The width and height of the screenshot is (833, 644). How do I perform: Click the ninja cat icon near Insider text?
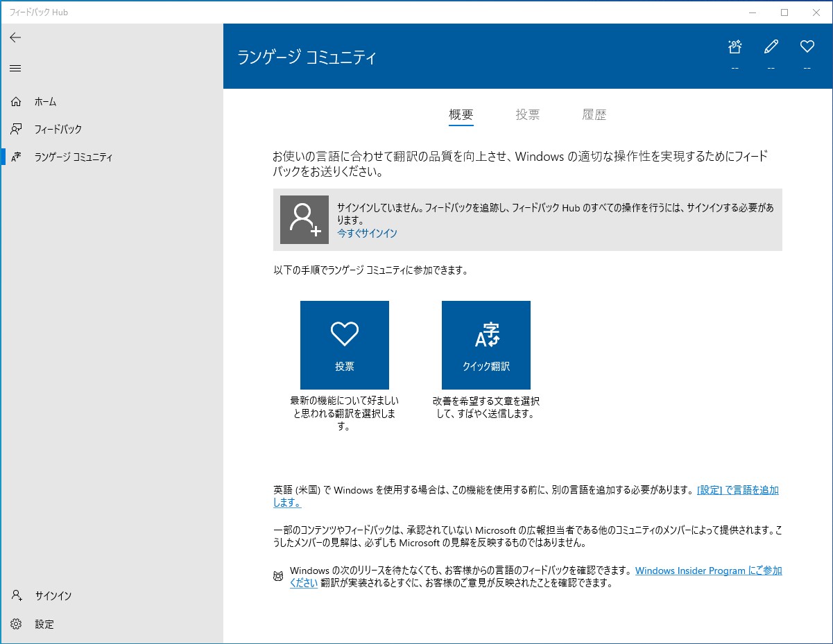click(278, 576)
